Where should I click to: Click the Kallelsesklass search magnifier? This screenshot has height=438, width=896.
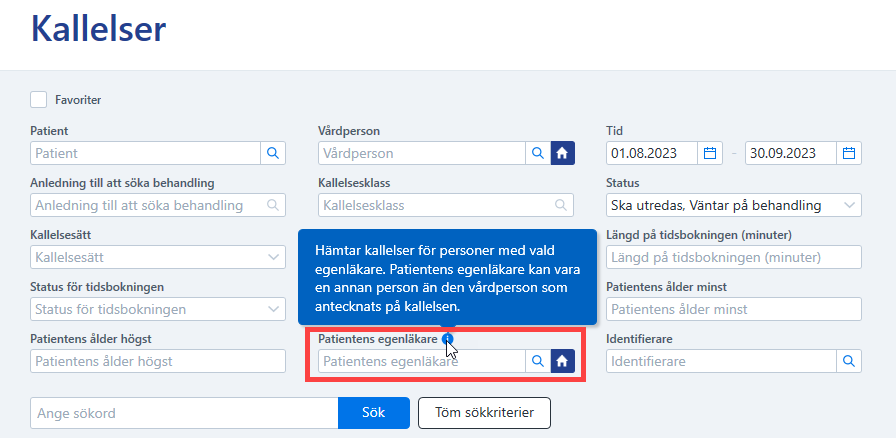click(561, 205)
